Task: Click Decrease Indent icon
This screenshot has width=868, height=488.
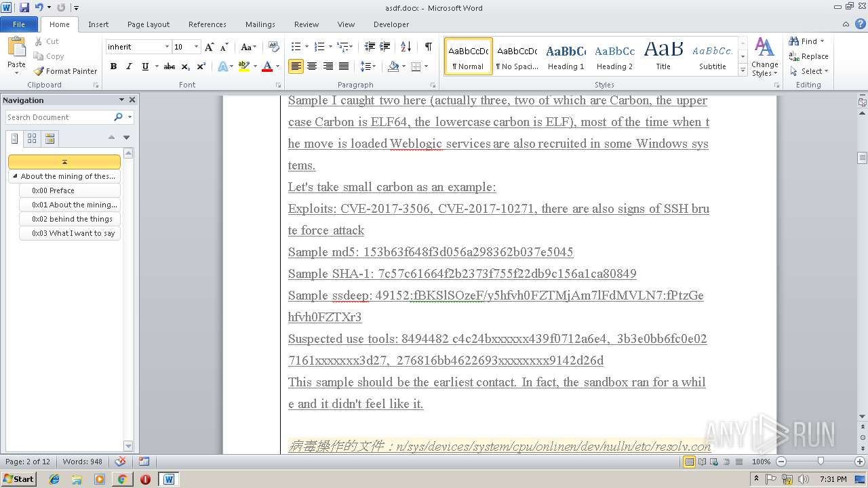Action: 370,47
